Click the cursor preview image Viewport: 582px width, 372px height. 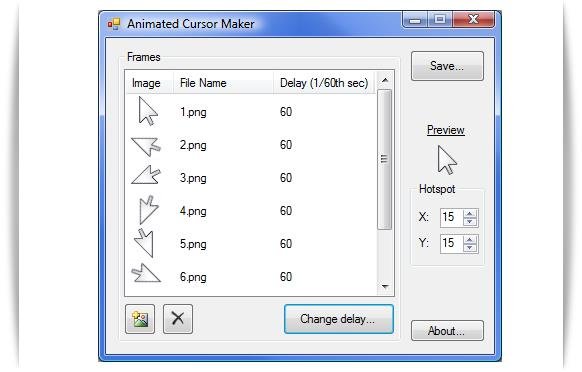(x=447, y=160)
